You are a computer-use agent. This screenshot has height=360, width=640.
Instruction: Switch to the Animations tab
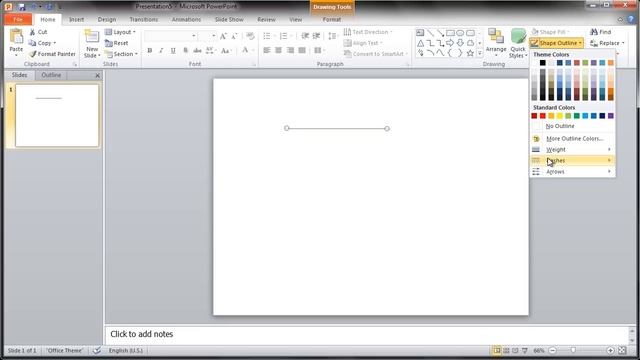point(186,20)
